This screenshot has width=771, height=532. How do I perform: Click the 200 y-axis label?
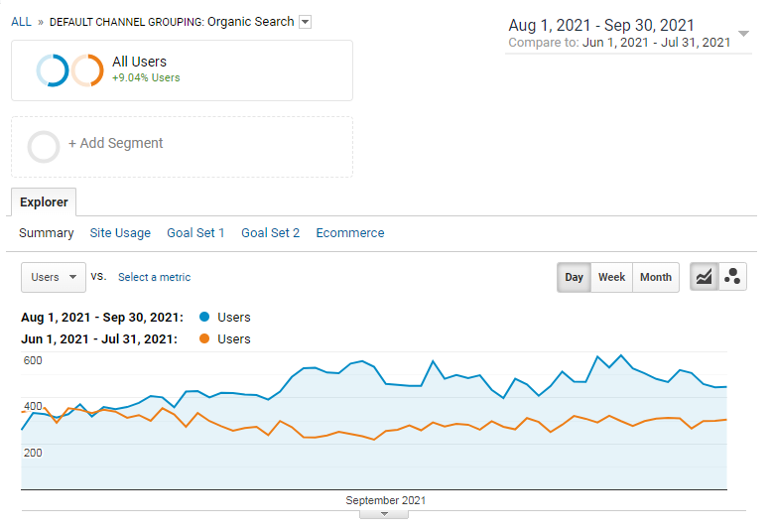click(x=33, y=453)
